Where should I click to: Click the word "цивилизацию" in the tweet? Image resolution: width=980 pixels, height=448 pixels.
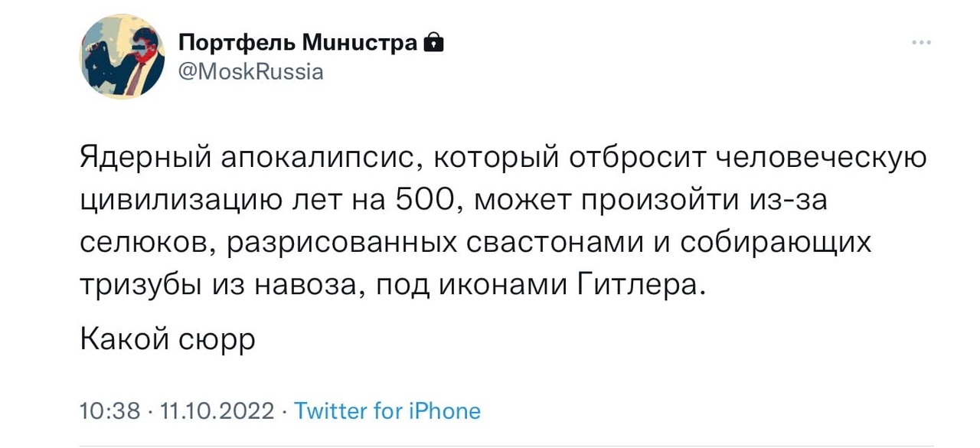tap(168, 201)
